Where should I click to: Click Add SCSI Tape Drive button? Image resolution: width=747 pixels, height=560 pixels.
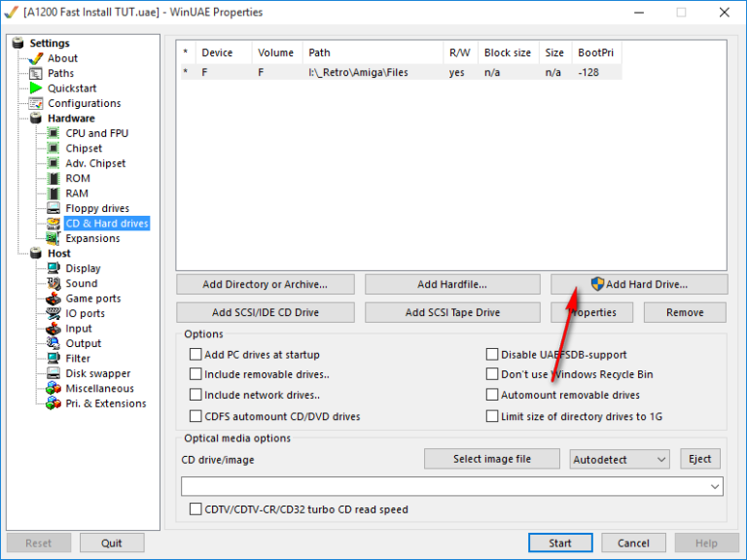pyautogui.click(x=452, y=312)
